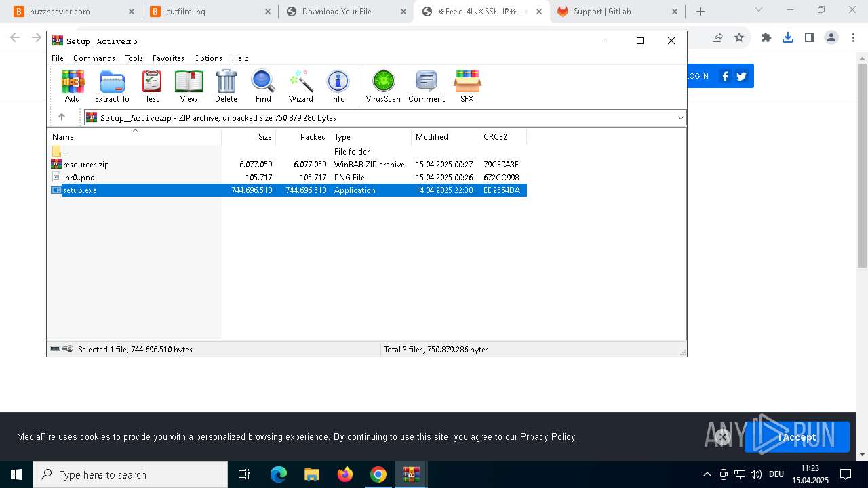Open the Find files tool

coord(263,86)
